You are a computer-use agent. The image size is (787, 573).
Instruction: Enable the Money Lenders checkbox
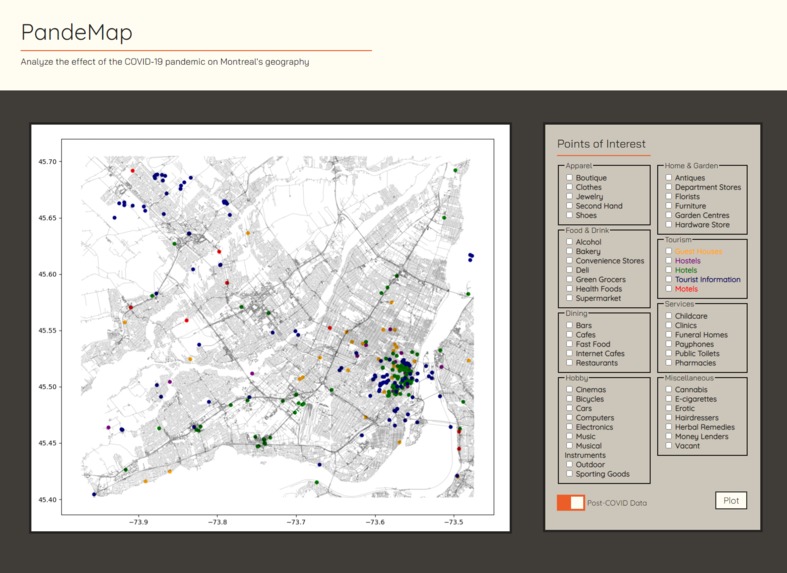(669, 436)
